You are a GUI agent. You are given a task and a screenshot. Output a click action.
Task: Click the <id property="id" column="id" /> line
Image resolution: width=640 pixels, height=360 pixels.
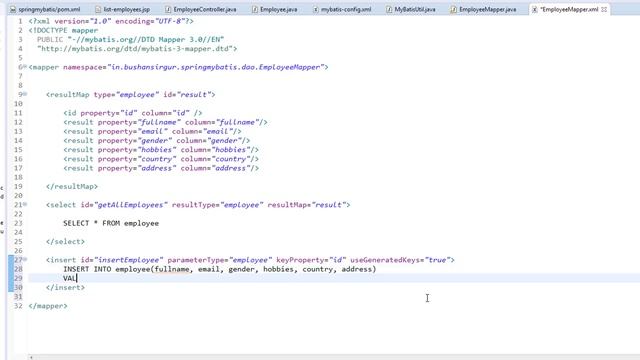133,113
